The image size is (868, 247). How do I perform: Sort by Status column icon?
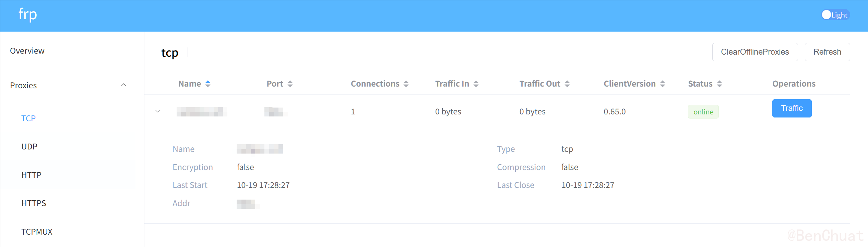pos(720,84)
